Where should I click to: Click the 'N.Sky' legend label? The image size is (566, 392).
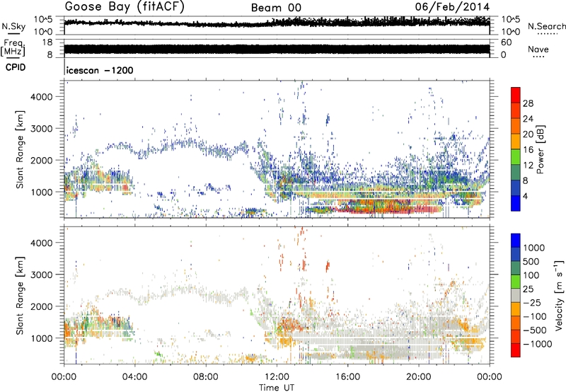[13, 26]
